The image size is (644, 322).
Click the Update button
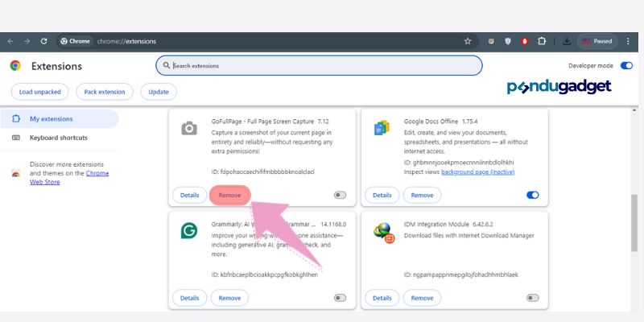click(159, 92)
